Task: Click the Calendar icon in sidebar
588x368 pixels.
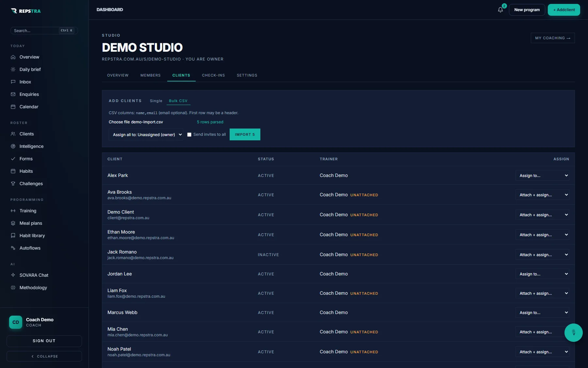Action: point(13,107)
